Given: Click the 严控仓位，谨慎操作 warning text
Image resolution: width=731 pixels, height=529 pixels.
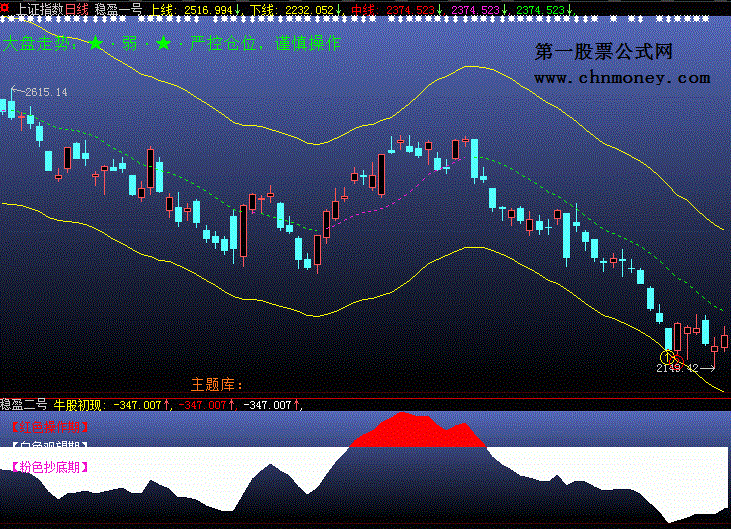Looking at the screenshot, I should tap(266, 43).
